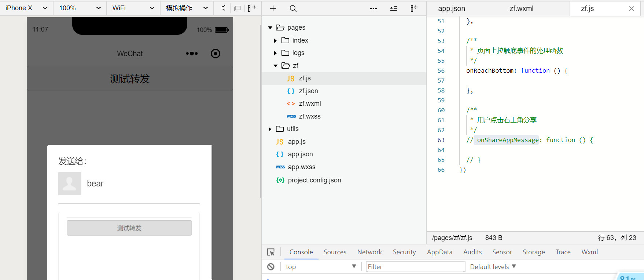644x280 pixels.
Task: Switch to the Network devtools tab
Action: pos(369,252)
